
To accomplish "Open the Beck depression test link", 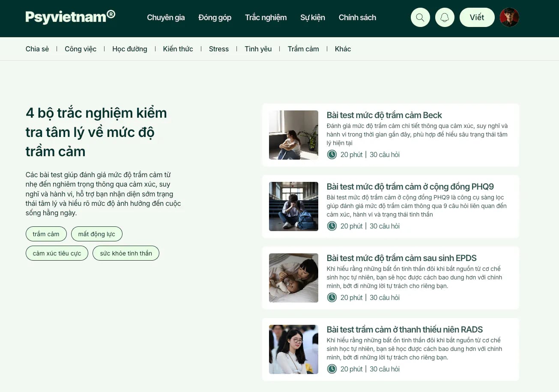I will (384, 115).
